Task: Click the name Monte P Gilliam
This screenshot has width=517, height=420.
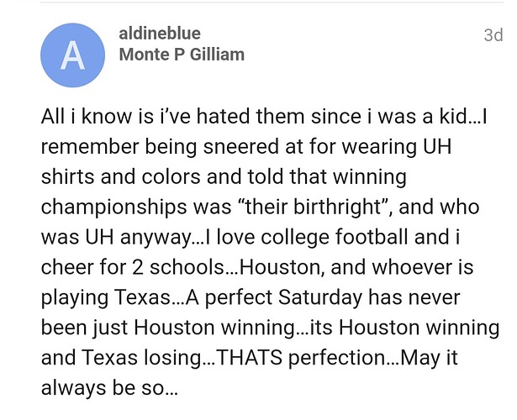Action: [x=182, y=55]
